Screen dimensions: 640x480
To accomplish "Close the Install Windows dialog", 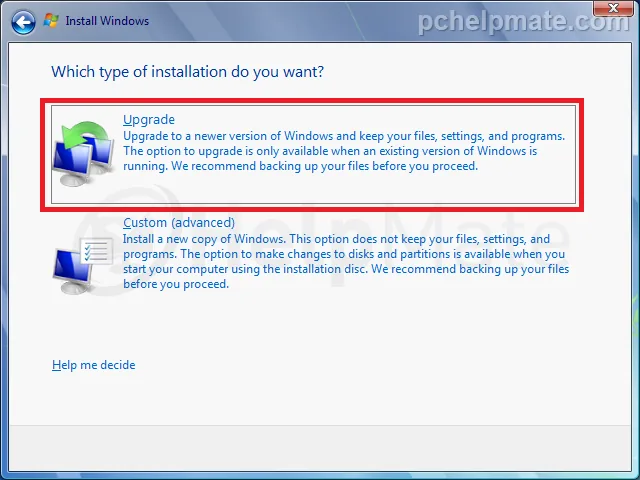I will [x=613, y=8].
